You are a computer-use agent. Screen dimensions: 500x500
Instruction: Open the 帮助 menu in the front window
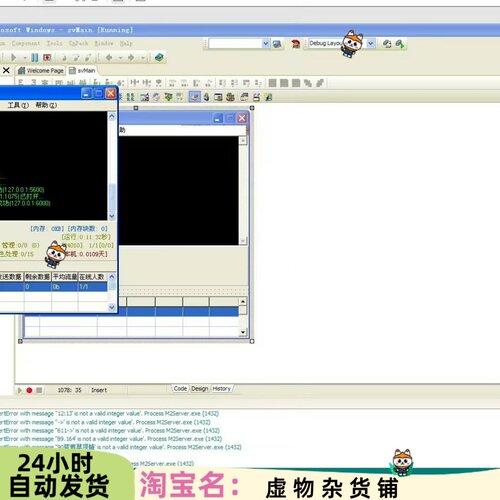[46, 105]
